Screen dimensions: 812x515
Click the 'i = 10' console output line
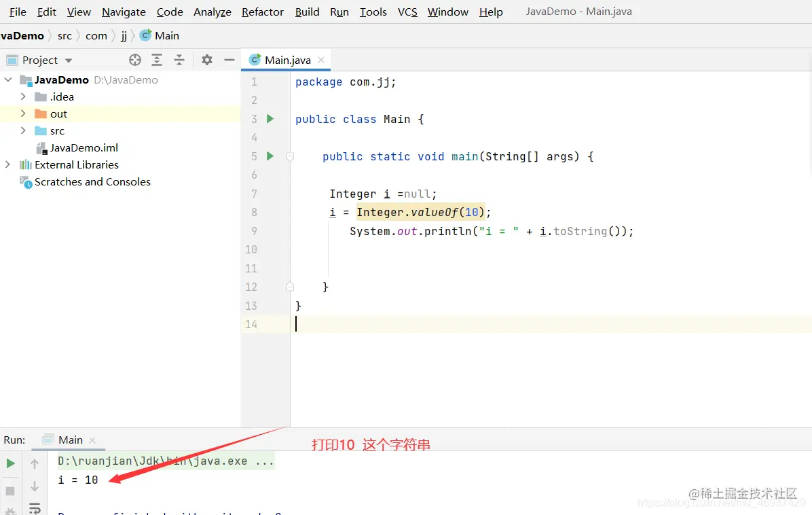coord(77,480)
